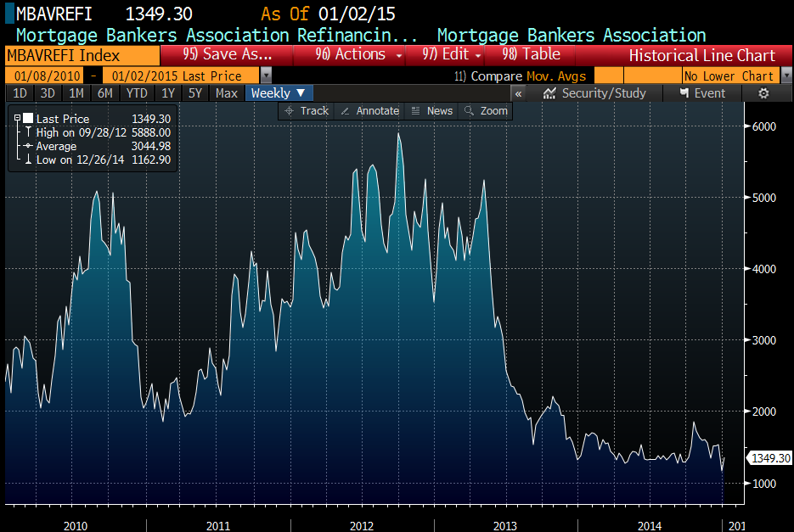Viewport: 794px width, 532px height.
Task: Activate the Zoom magnifier tool
Action: coord(485,111)
